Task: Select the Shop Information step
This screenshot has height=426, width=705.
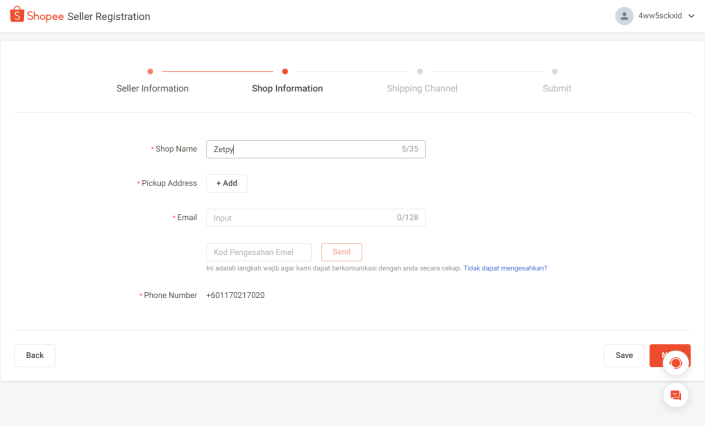Action: 287,88
